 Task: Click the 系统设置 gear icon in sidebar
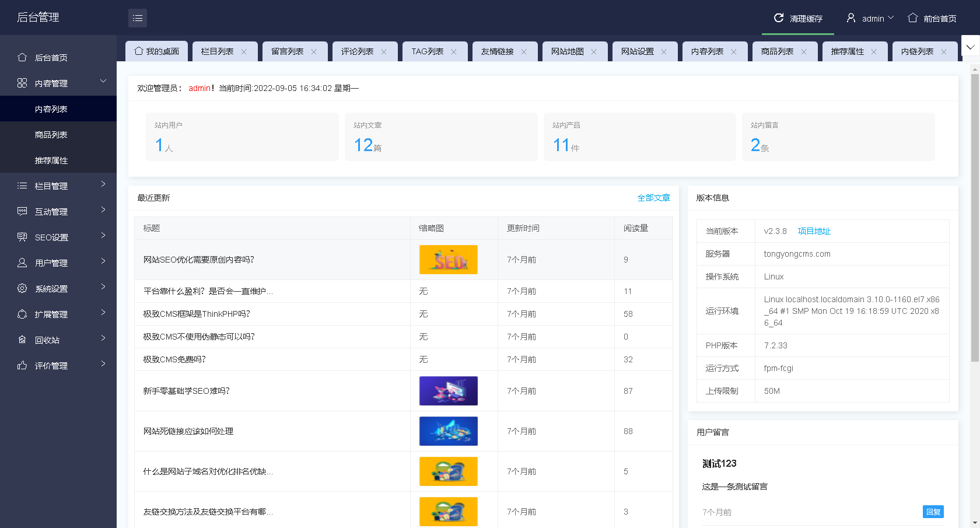22,288
